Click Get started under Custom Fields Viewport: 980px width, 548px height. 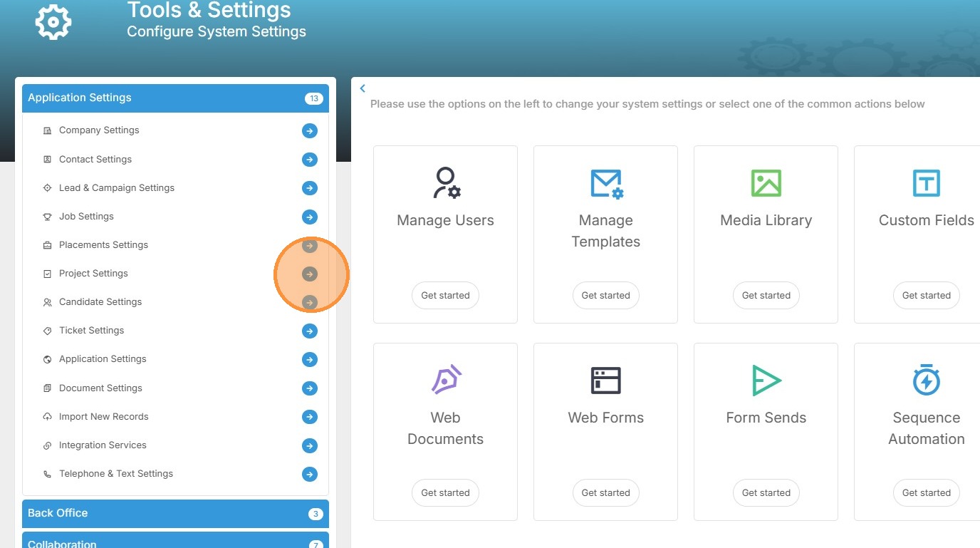tap(927, 295)
